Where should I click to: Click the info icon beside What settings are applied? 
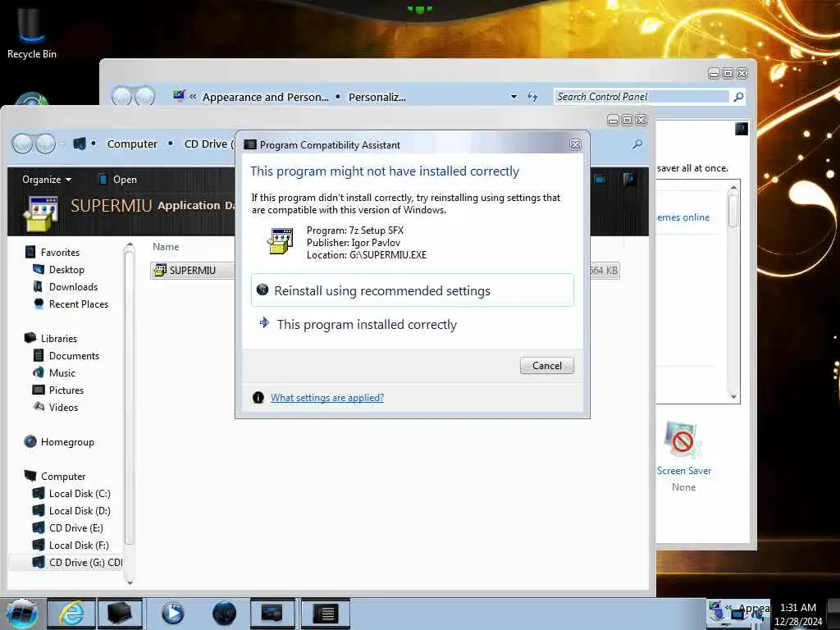[258, 398]
